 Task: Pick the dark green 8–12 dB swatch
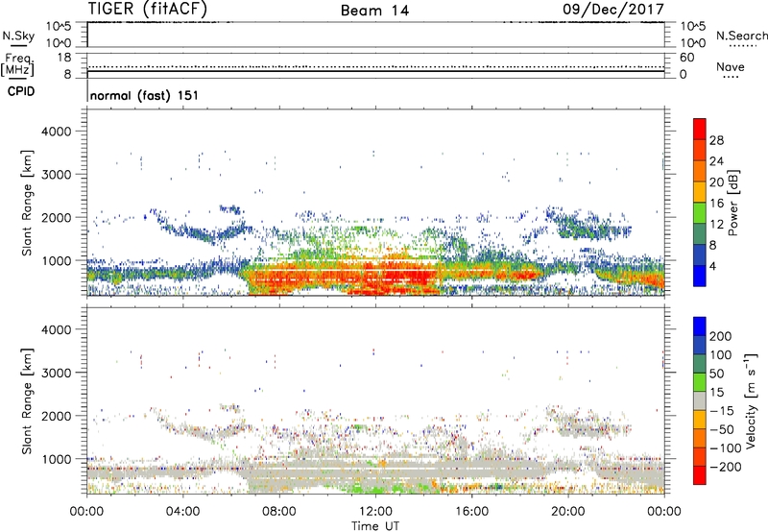click(x=700, y=234)
